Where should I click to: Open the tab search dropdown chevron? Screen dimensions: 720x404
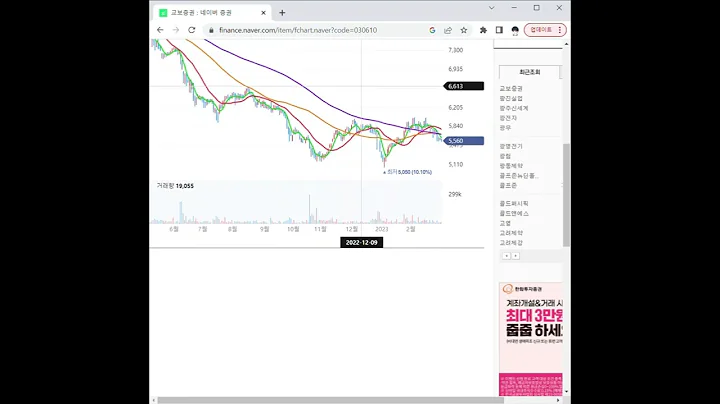[x=491, y=8]
